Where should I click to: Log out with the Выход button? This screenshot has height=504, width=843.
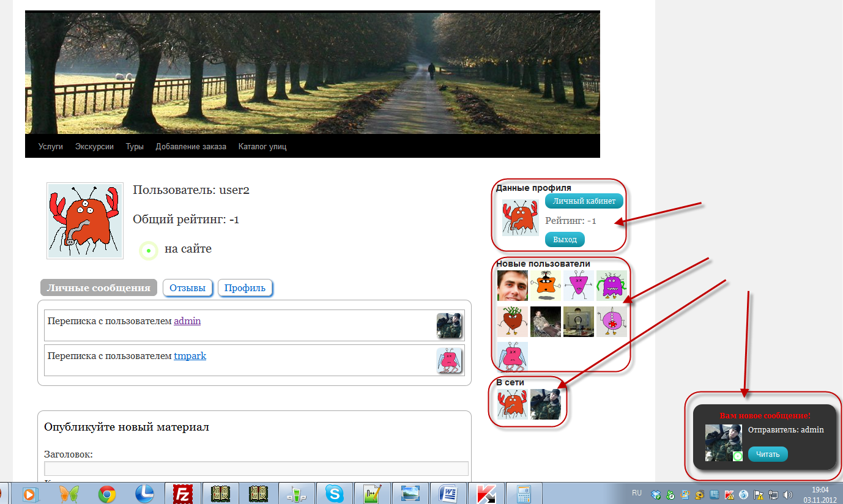(x=565, y=240)
